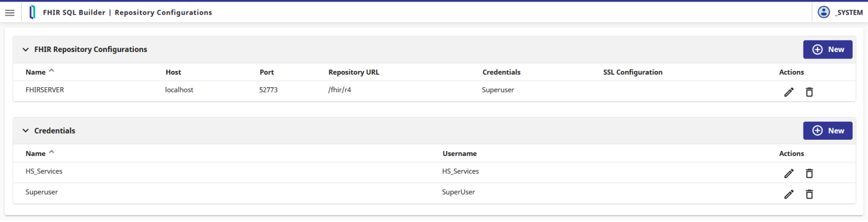The height and width of the screenshot is (222, 868).
Task: Click the Host column header
Action: pos(173,72)
